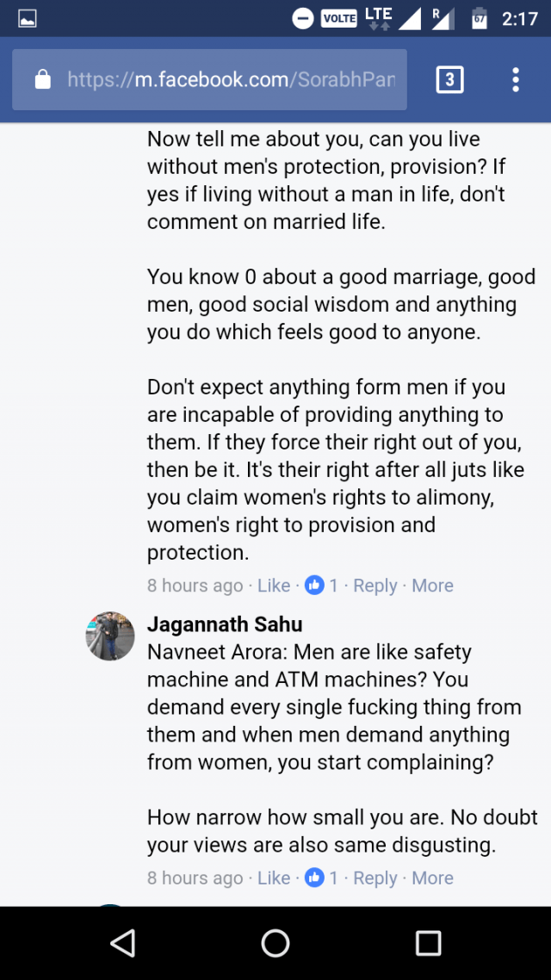Expand More options on Jagannath's comment
The image size is (551, 980).
pyautogui.click(x=432, y=878)
